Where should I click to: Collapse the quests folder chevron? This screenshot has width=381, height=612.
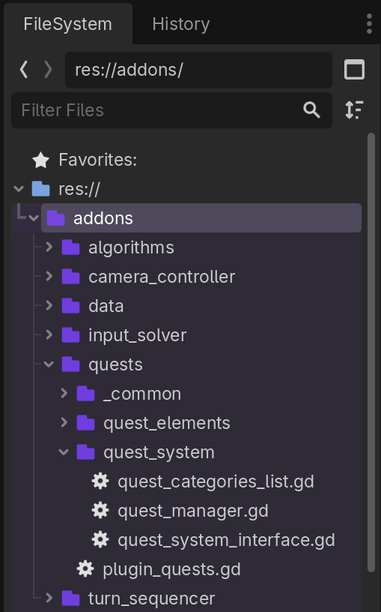(49, 364)
